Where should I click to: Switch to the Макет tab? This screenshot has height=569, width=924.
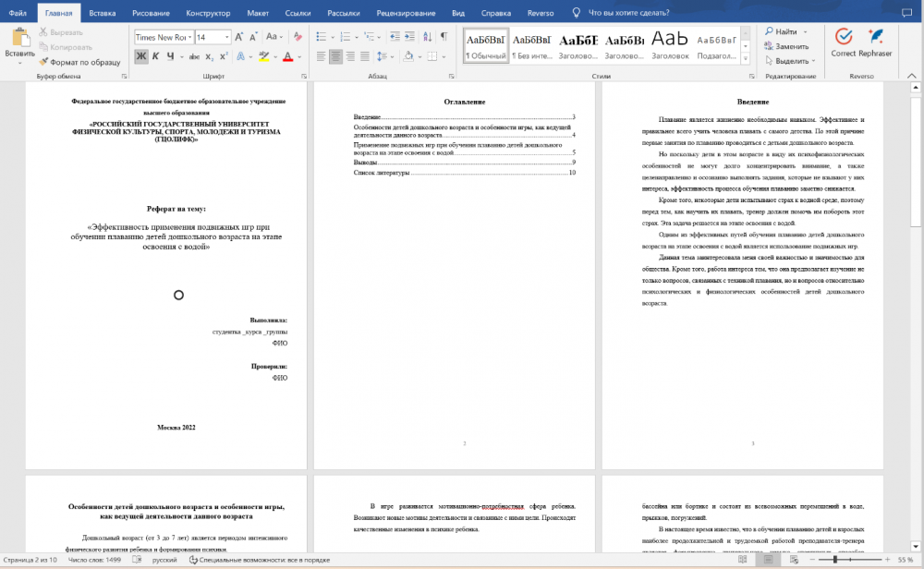tap(258, 13)
